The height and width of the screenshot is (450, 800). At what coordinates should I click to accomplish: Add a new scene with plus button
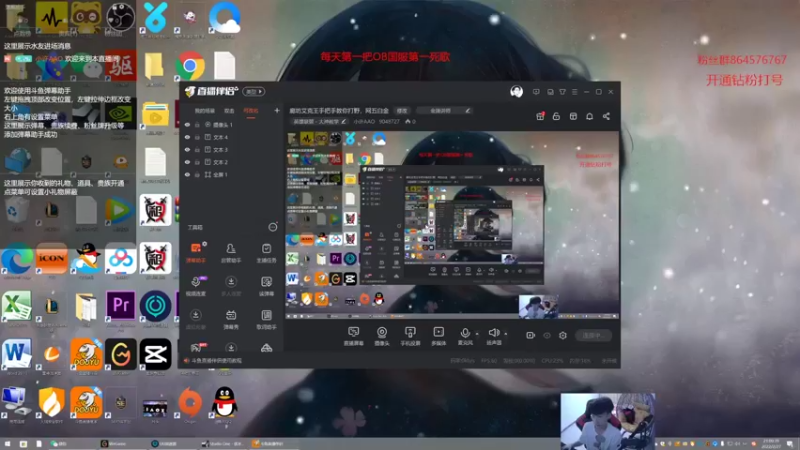pos(277,110)
